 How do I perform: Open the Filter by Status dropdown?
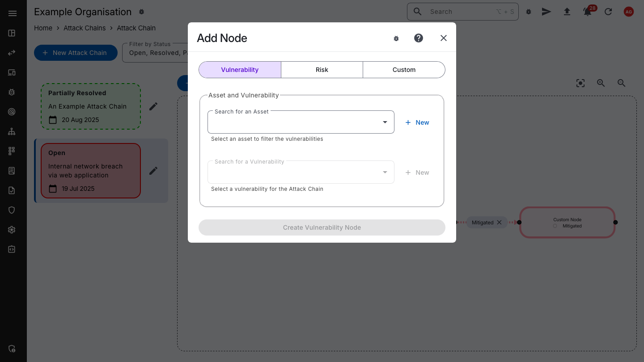tap(154, 53)
